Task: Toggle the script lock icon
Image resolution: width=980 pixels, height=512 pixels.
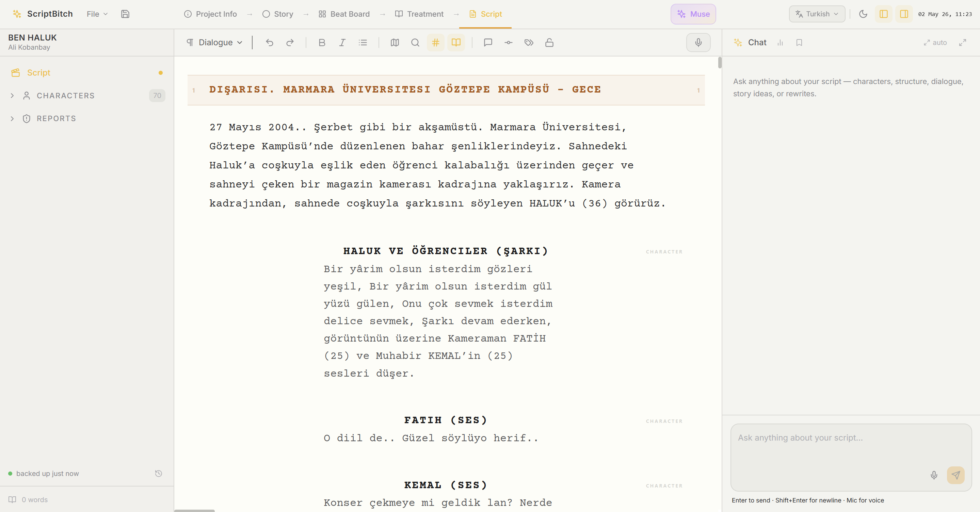Action: [x=549, y=43]
